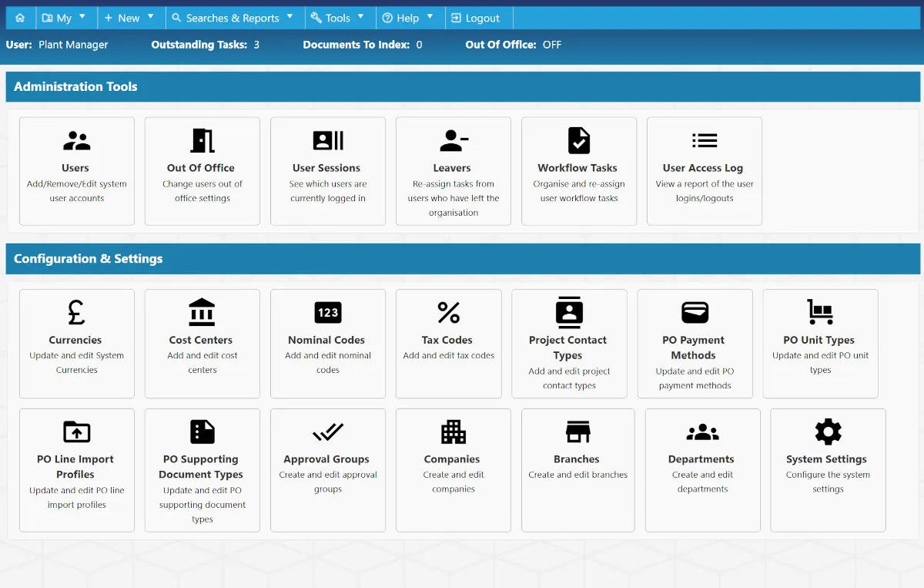The image size is (924, 588).
Task: Click the Users people icon
Action: point(76,141)
